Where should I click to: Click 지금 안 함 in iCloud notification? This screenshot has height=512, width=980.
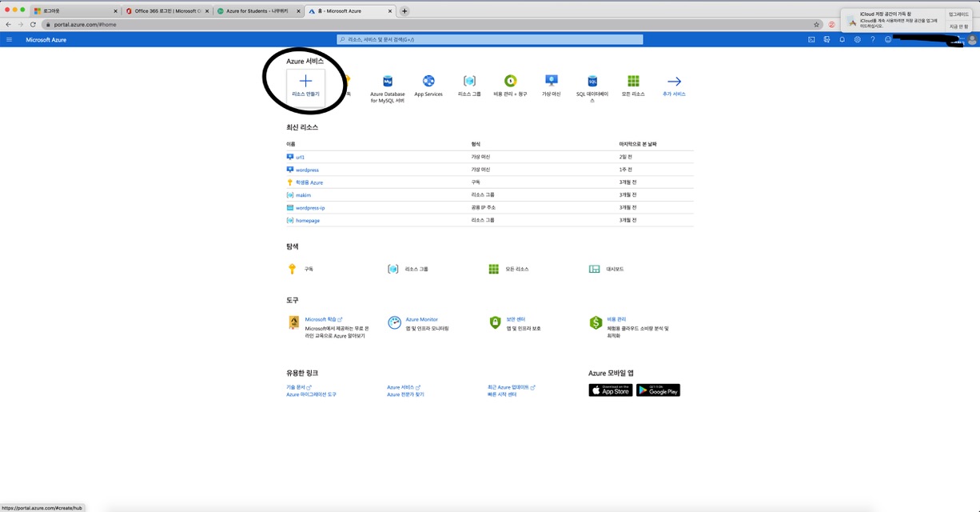[x=958, y=26]
